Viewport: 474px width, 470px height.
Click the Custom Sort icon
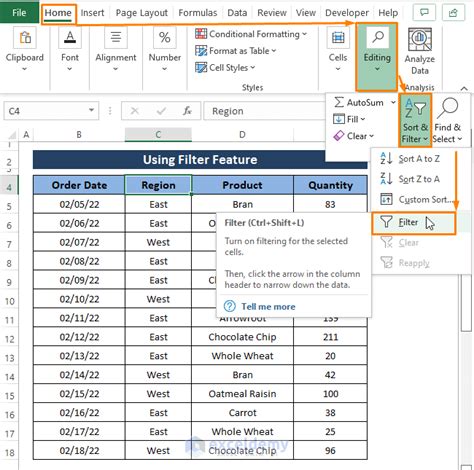click(x=386, y=199)
